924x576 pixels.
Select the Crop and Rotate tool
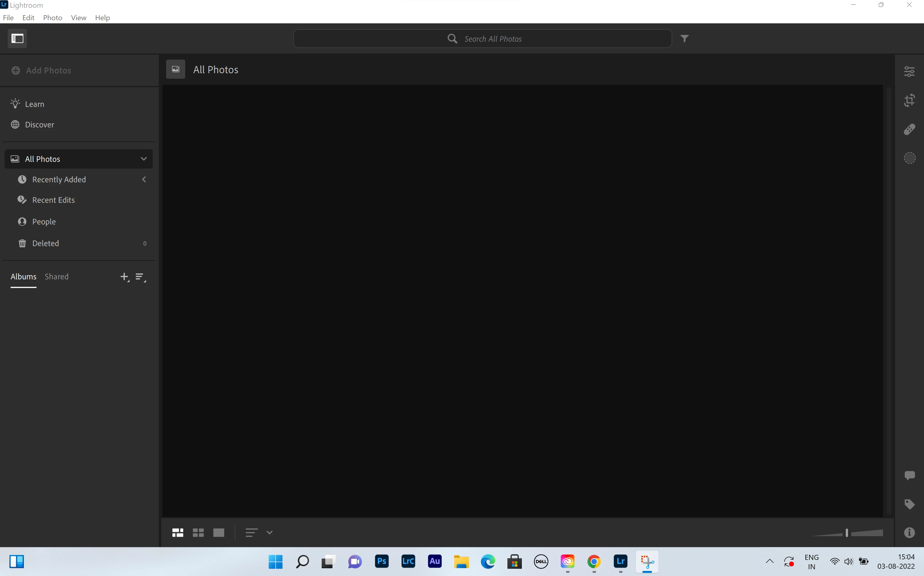(909, 100)
